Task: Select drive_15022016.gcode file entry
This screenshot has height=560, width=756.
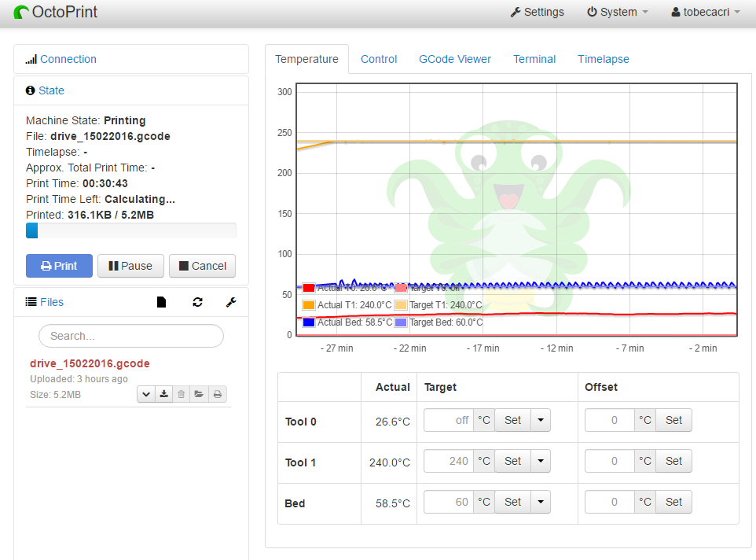Action: [x=90, y=363]
